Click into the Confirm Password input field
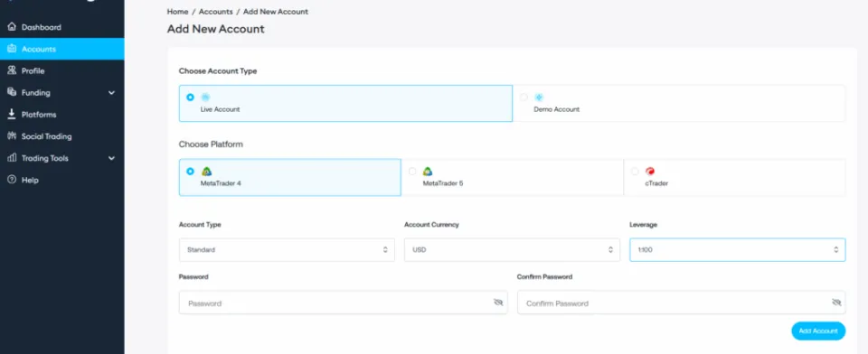868x354 pixels. click(x=682, y=303)
